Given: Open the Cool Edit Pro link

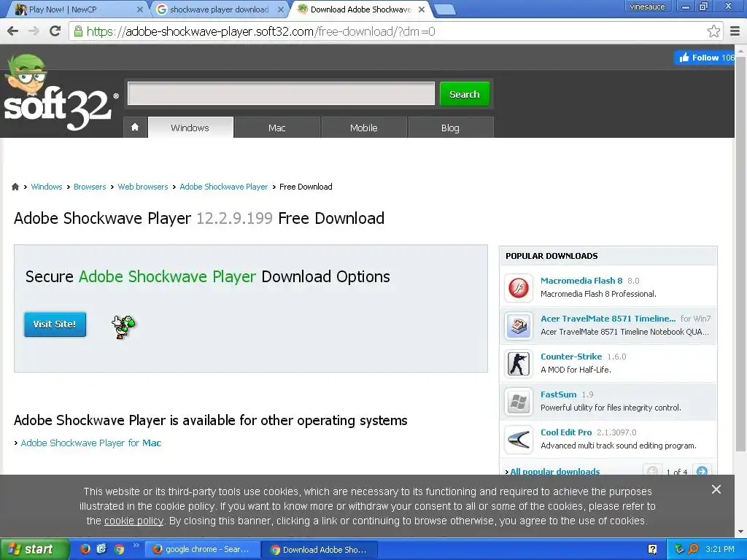Looking at the screenshot, I should pyautogui.click(x=566, y=432).
